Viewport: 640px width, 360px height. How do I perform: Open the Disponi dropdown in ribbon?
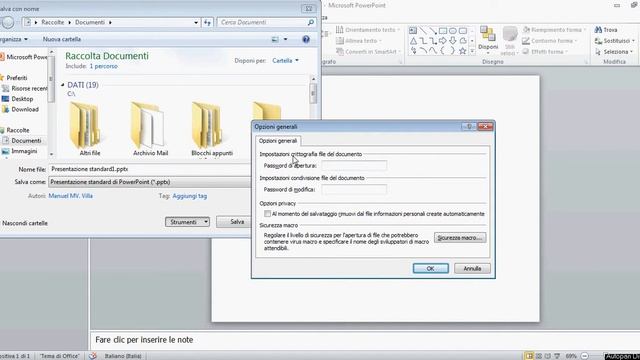[488, 40]
